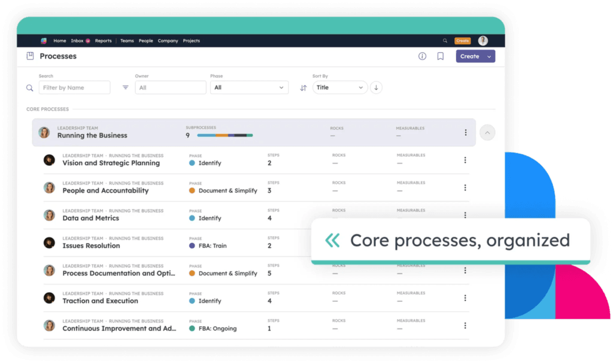Open the filter funnel beside the search field
Screen dimensions: 613x364
pyautogui.click(x=125, y=87)
